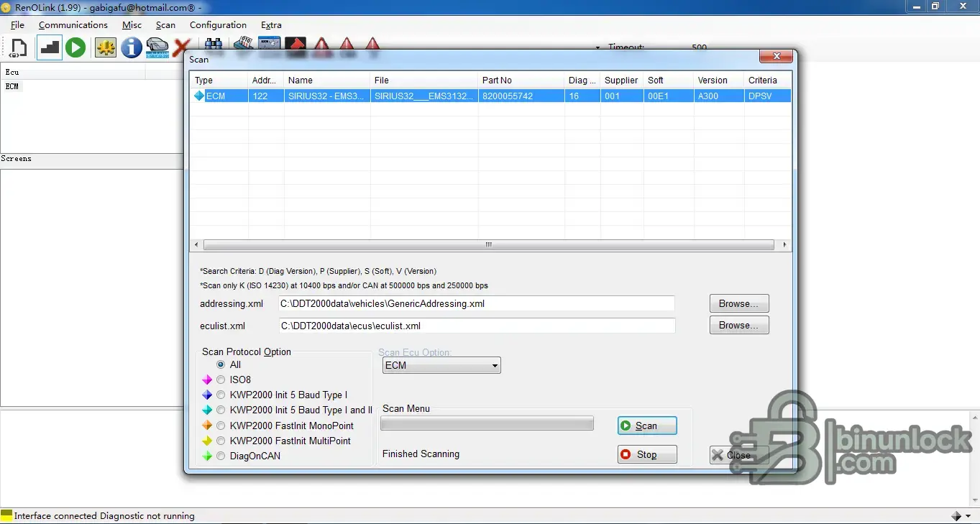Sort by the Type column header
The image size is (980, 524).
click(x=219, y=80)
